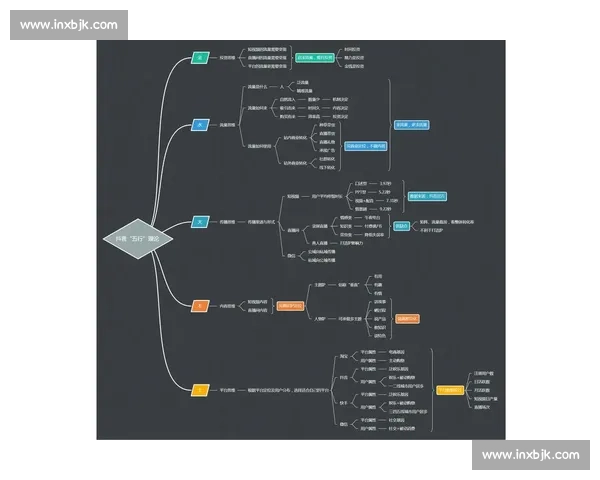
Task: Click the yellow 土 branch node
Action: (200, 389)
